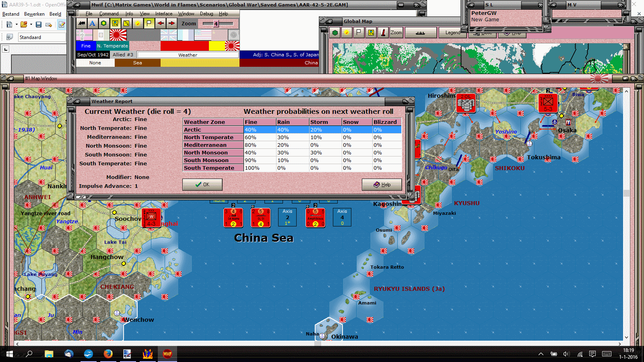This screenshot has width=644, height=362.
Task: Click the Axis 4 sea box counter
Action: pos(342,217)
